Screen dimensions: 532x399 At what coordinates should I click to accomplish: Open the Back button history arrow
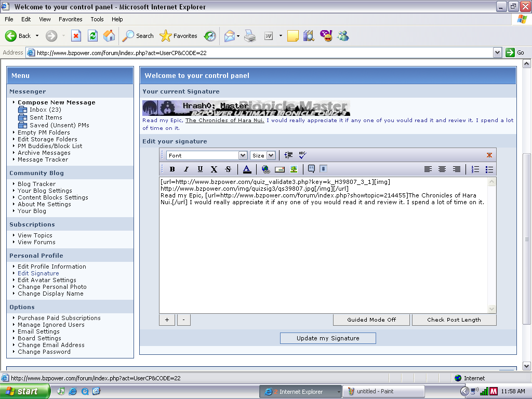37,36
